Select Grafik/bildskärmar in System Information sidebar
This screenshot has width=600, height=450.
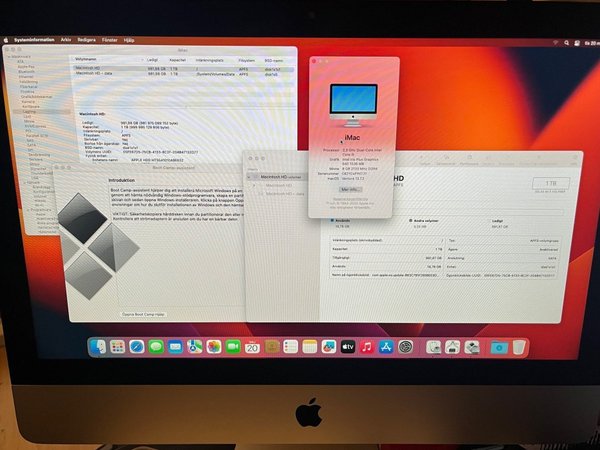pyautogui.click(x=36, y=97)
